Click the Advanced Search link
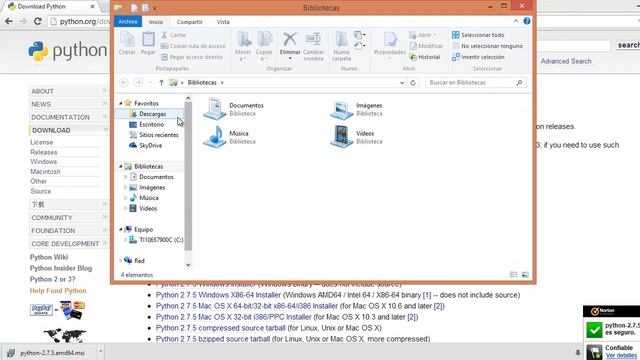The image size is (640, 360). click(566, 61)
